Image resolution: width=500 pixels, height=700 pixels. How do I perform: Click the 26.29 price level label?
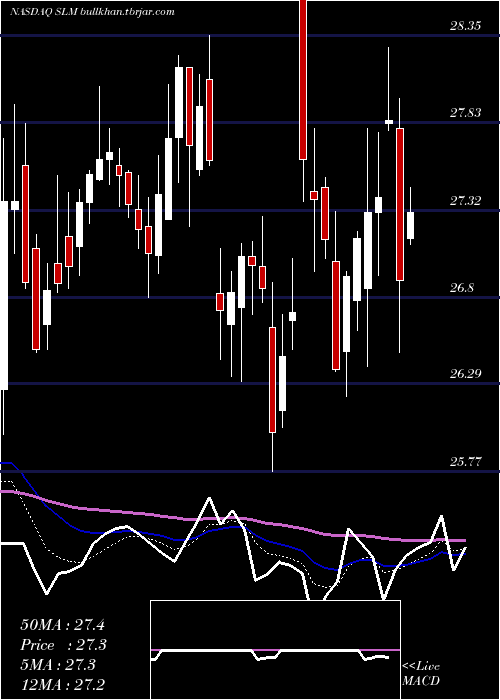coord(465,374)
